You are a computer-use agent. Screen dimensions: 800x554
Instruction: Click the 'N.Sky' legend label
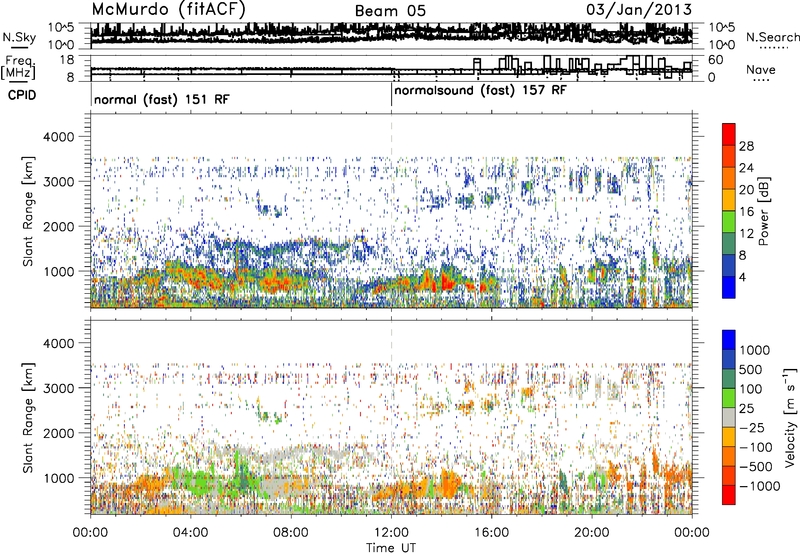click(x=19, y=37)
